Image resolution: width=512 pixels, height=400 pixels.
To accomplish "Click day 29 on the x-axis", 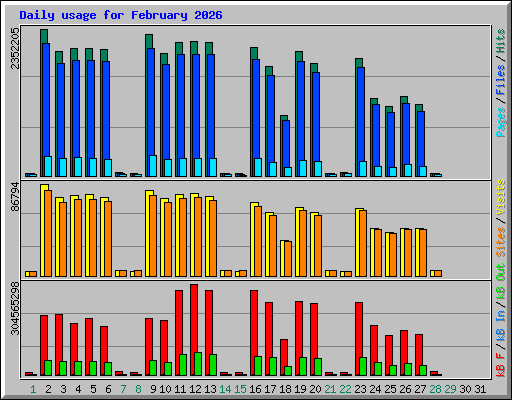I will point(450,389).
